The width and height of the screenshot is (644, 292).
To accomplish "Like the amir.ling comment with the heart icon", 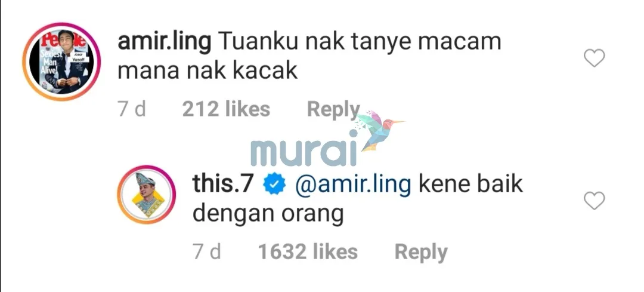I will (595, 58).
